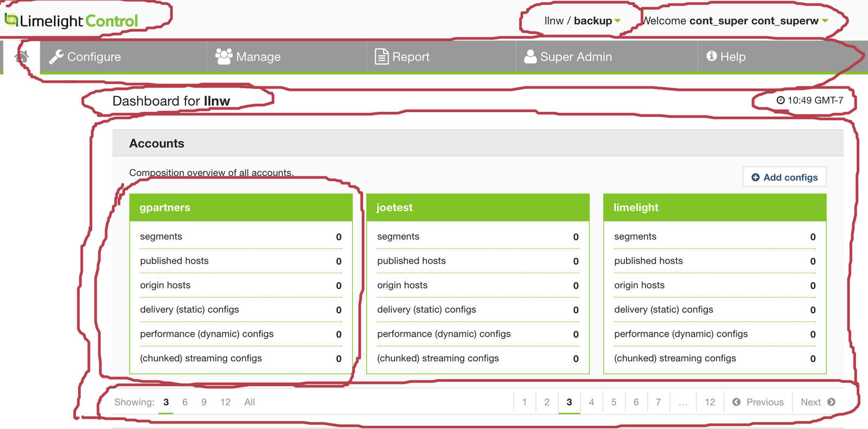Screen dimensions: 868x429
Task: Open the gpartners account card header
Action: click(241, 207)
